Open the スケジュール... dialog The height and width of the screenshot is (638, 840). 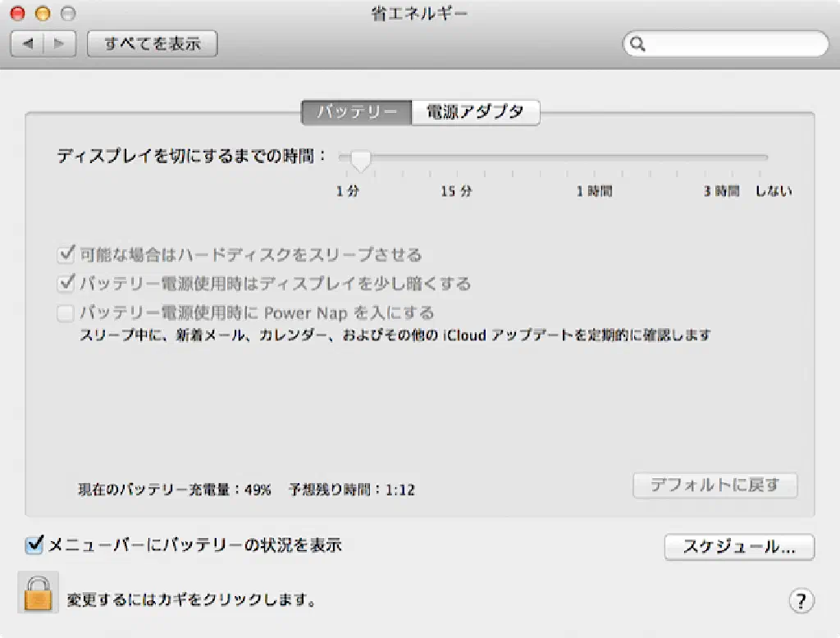coord(738,547)
